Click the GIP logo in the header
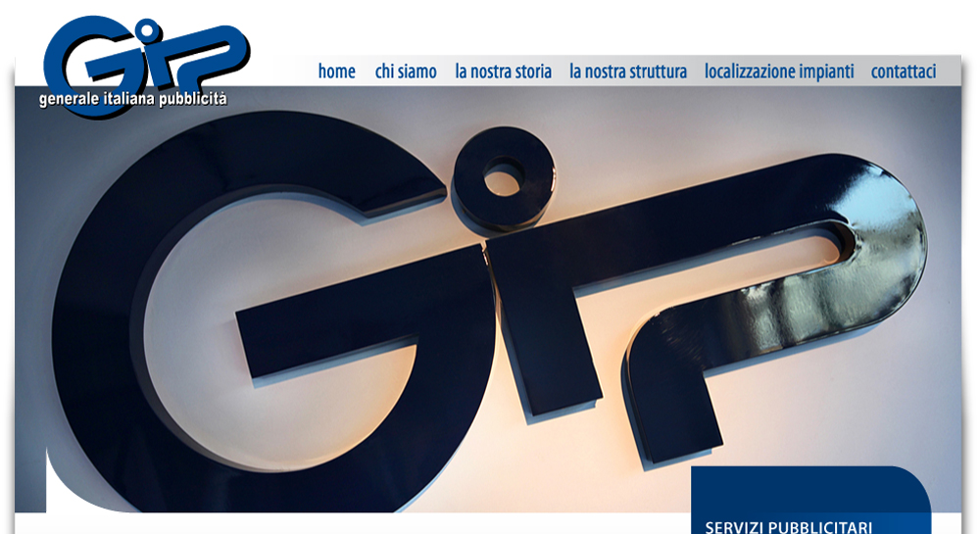Screen dimensions: 980x534 coord(146,66)
